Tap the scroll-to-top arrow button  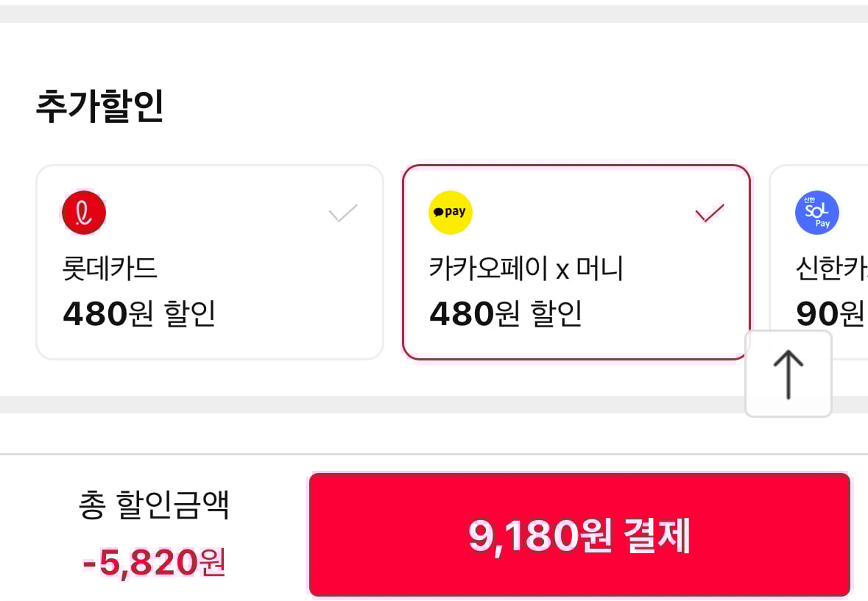pyautogui.click(x=788, y=374)
